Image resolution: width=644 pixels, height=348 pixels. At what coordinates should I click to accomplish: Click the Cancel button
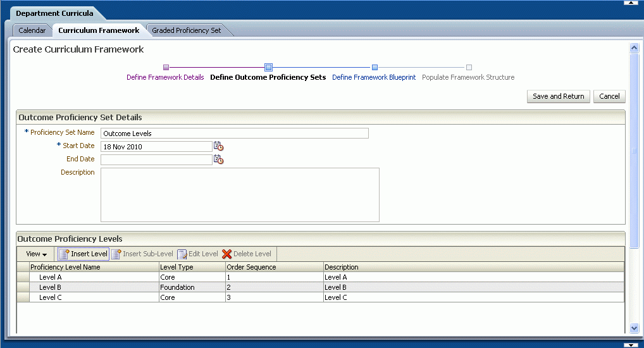click(x=609, y=96)
